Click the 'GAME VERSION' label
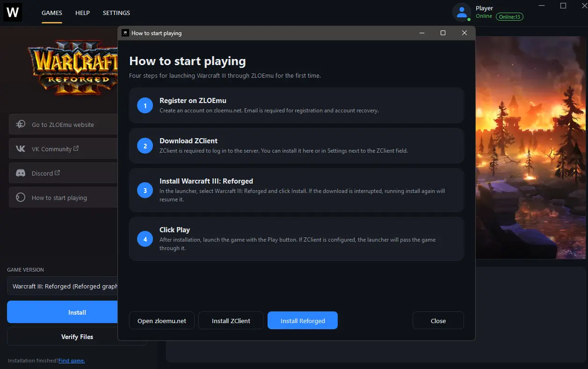The image size is (588, 369). [x=25, y=270]
